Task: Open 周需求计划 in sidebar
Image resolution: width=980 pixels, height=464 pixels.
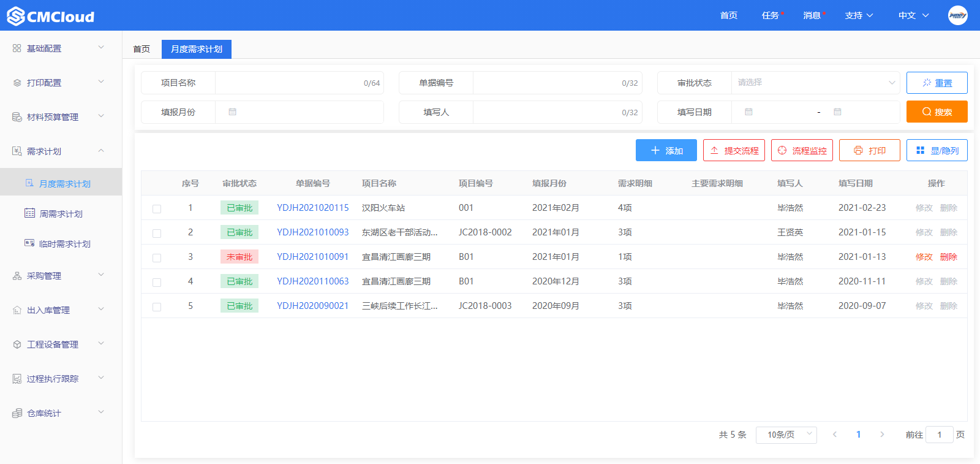Action: (61, 213)
